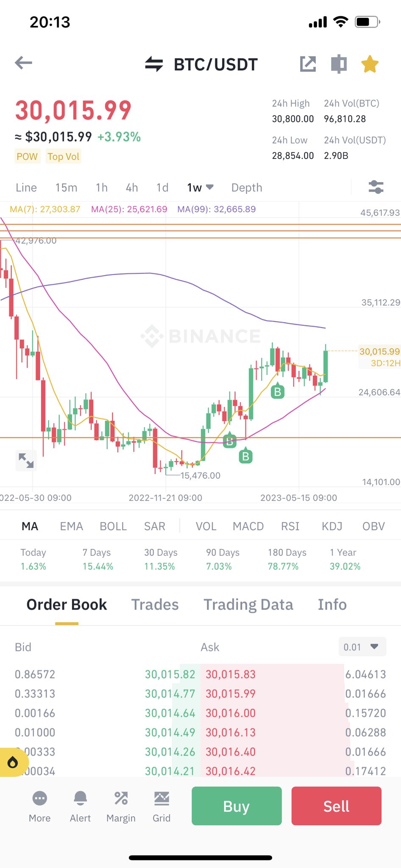Enable the EMA indicator
This screenshot has width=401, height=868.
71,526
